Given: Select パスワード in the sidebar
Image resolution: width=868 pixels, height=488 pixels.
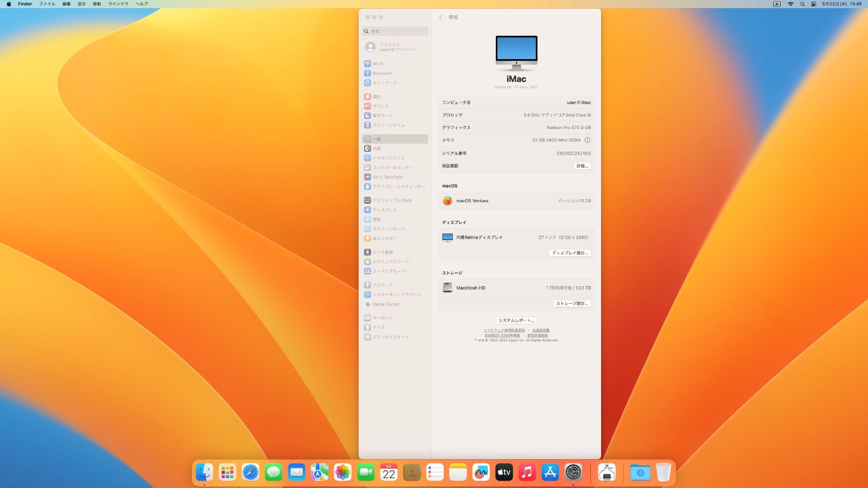Looking at the screenshot, I should click(395, 285).
